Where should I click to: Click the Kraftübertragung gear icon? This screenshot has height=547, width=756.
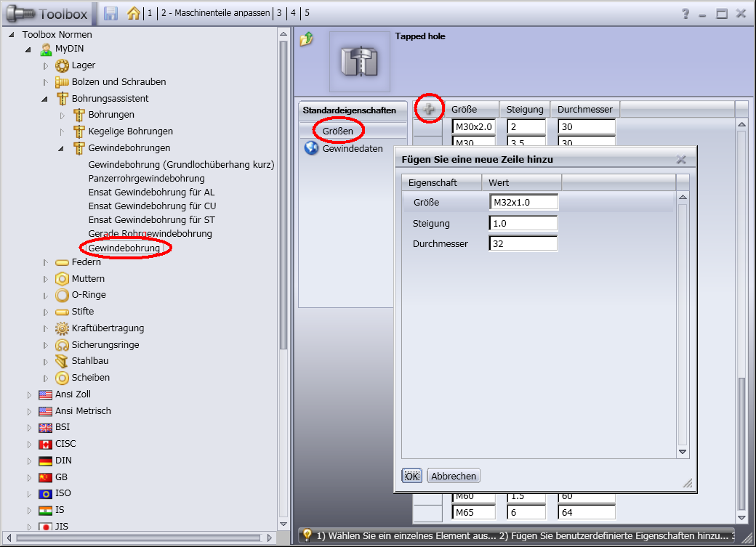click(62, 328)
